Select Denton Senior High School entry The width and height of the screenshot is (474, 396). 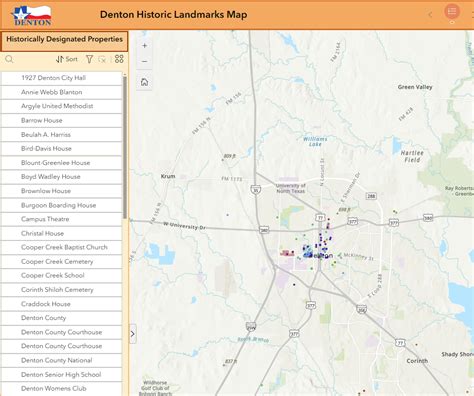tap(61, 375)
